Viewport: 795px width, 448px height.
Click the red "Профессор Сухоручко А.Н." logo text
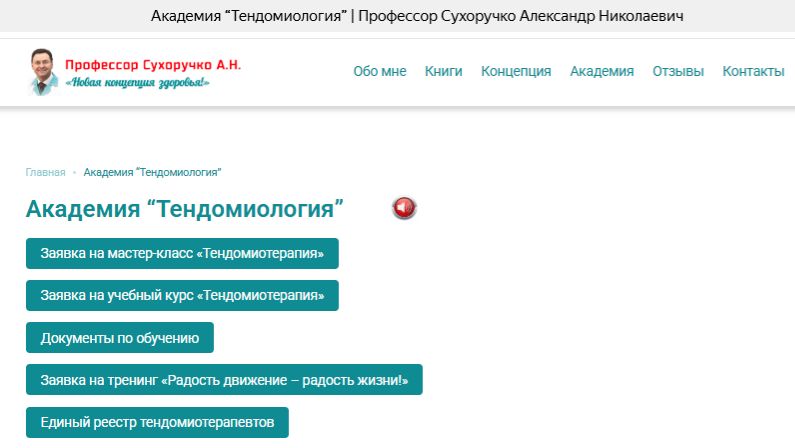click(153, 64)
